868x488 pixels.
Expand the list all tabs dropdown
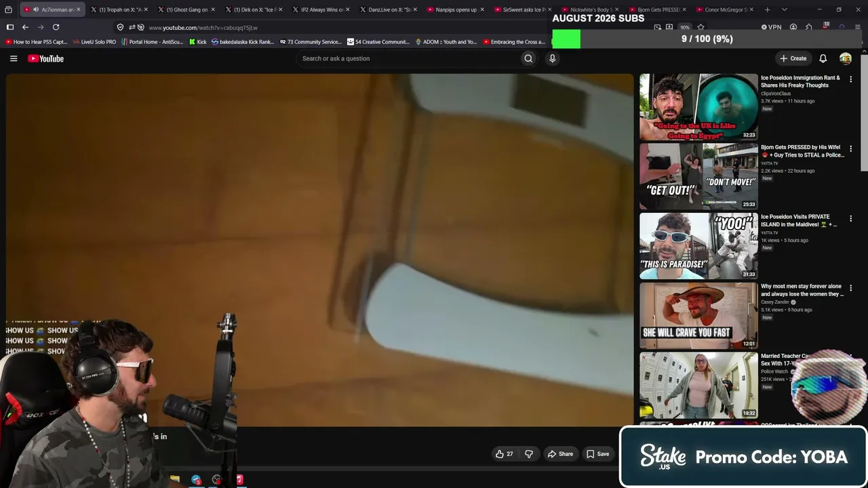(784, 9)
